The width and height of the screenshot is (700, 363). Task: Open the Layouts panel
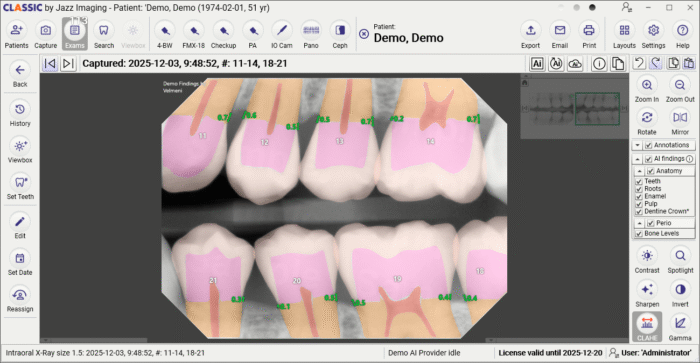point(624,35)
